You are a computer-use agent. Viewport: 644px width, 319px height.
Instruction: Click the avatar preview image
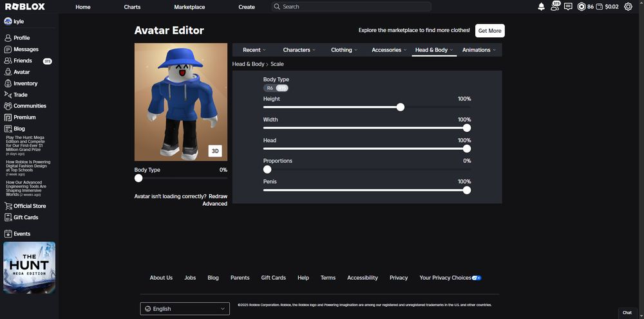181,102
